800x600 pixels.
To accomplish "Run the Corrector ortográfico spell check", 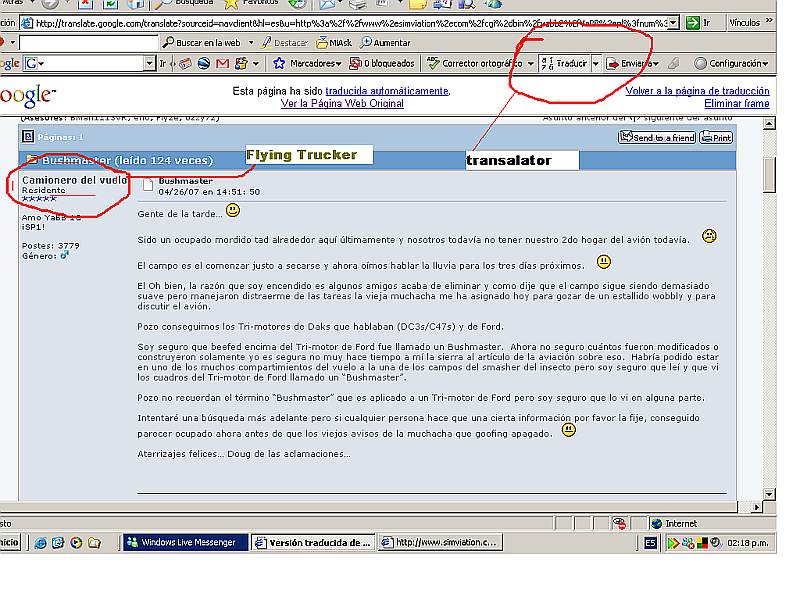I will (474, 63).
